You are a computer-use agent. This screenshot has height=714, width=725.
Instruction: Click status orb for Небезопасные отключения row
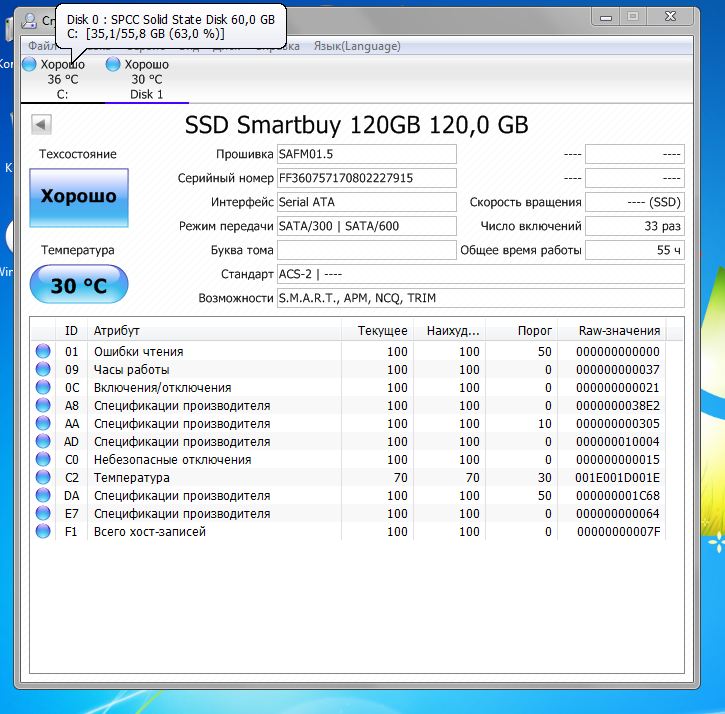pyautogui.click(x=43, y=459)
